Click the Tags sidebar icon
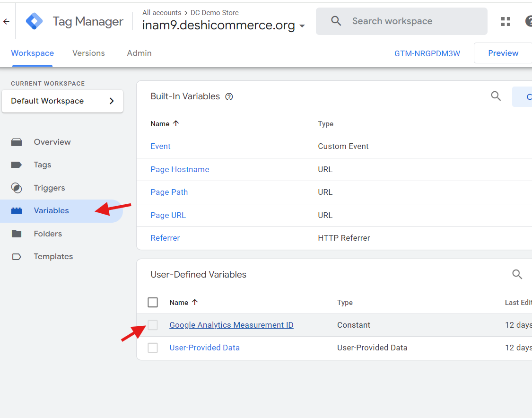 coord(16,165)
